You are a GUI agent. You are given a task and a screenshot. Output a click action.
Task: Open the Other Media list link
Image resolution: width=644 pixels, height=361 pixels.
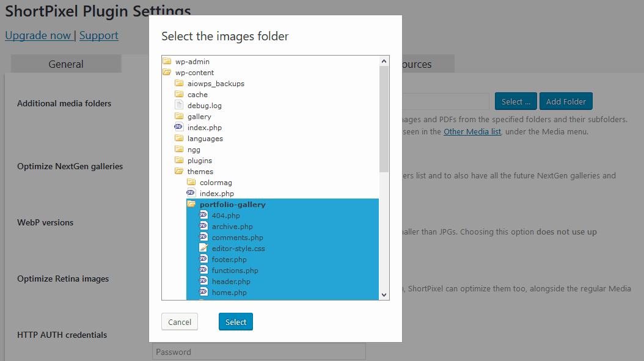click(472, 131)
